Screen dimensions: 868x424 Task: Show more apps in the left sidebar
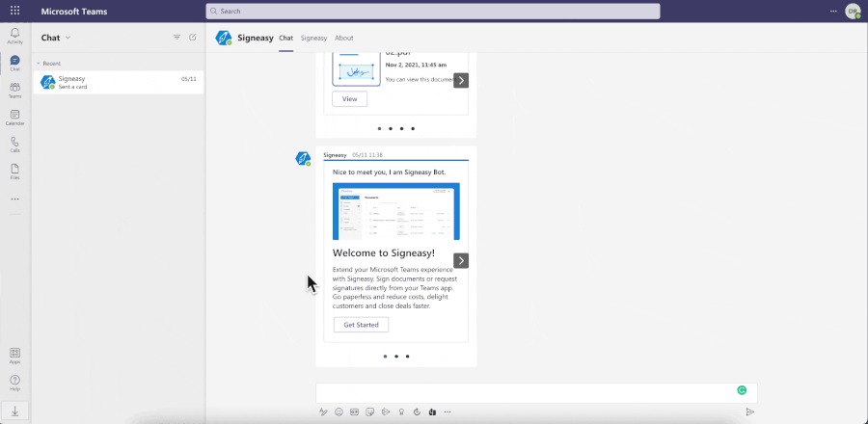pos(14,199)
